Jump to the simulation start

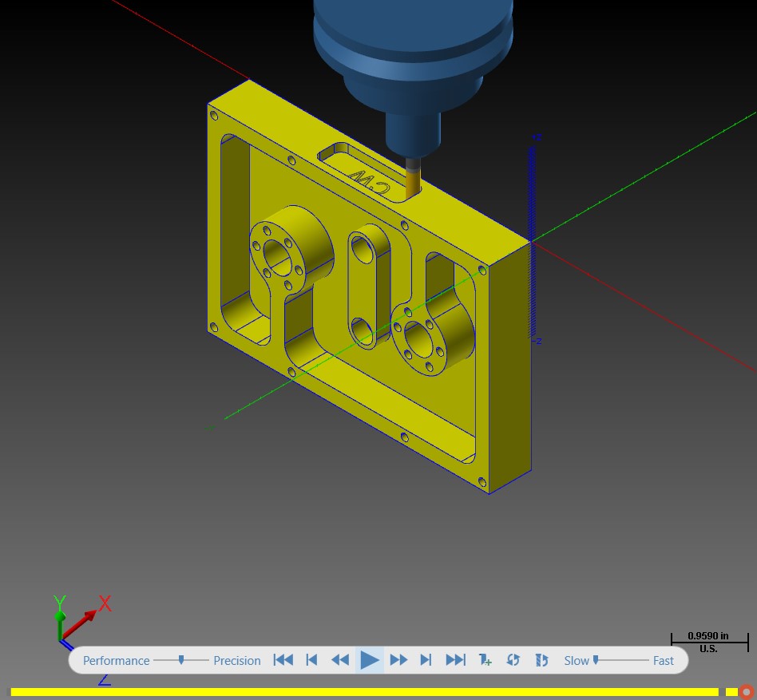pyautogui.click(x=283, y=660)
